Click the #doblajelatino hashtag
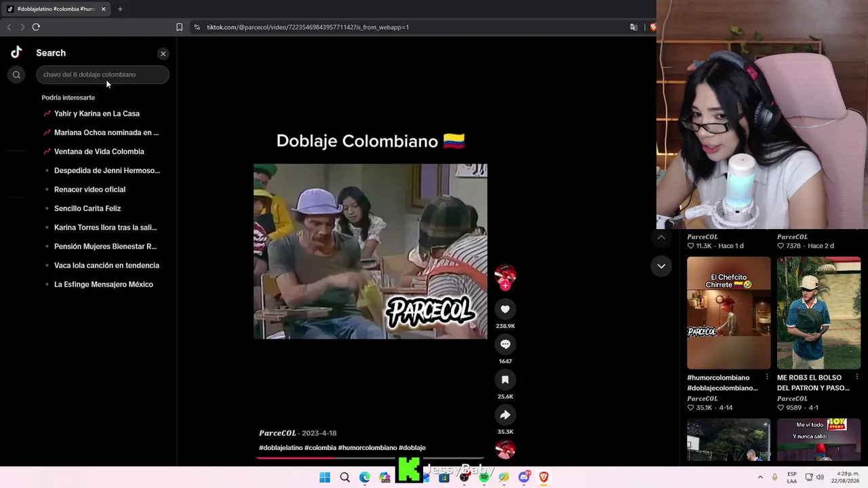The height and width of the screenshot is (488, 868). coord(281,448)
